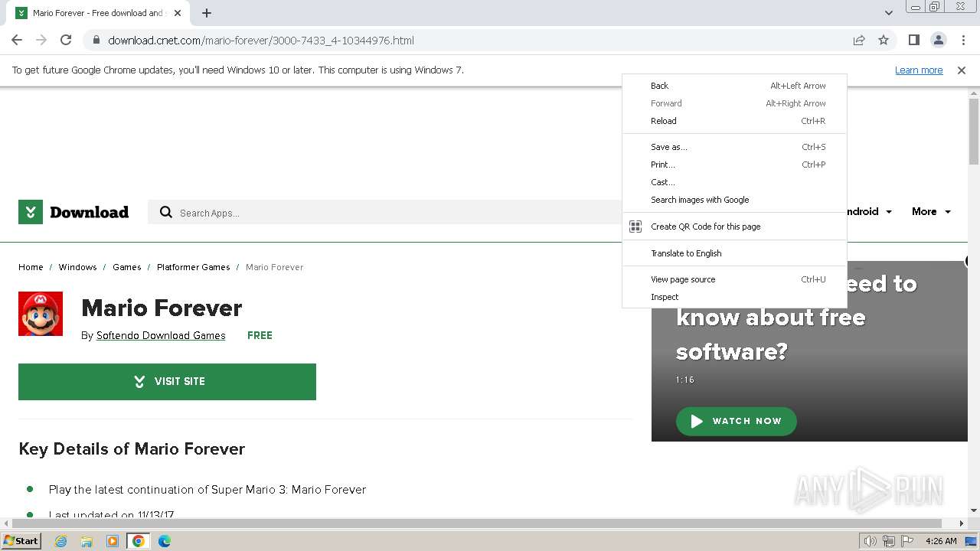Click the search magnifier icon
980x551 pixels.
click(166, 212)
